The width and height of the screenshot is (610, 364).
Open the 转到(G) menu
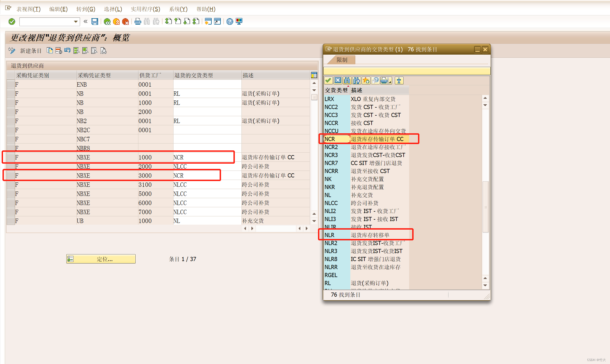[x=86, y=9]
